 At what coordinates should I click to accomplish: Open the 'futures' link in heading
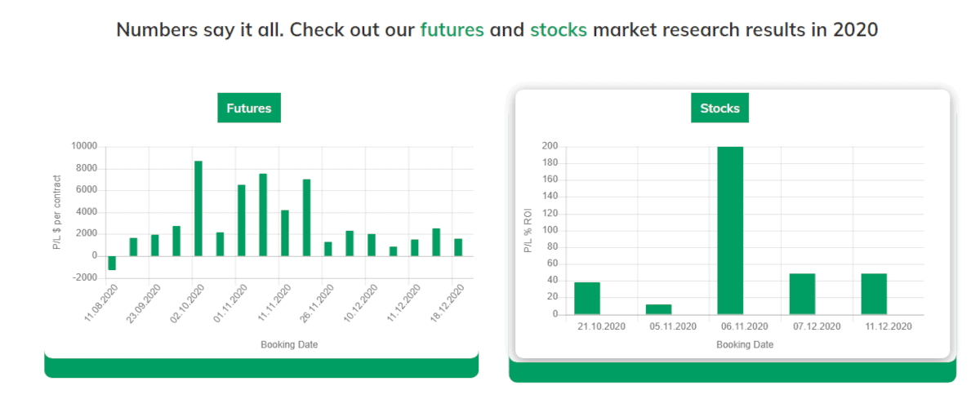[452, 30]
